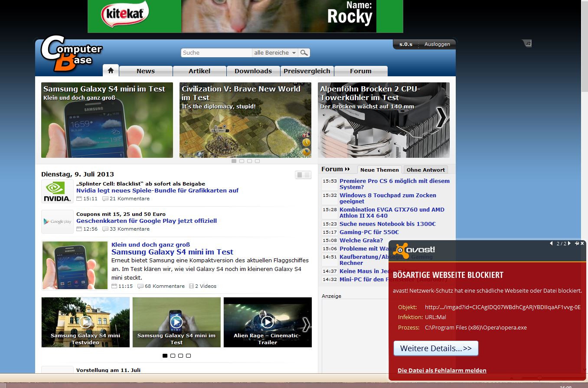The image size is (588, 388).
Task: Play the Alien Rage Cinematic-Trailer video
Action: [x=268, y=322]
